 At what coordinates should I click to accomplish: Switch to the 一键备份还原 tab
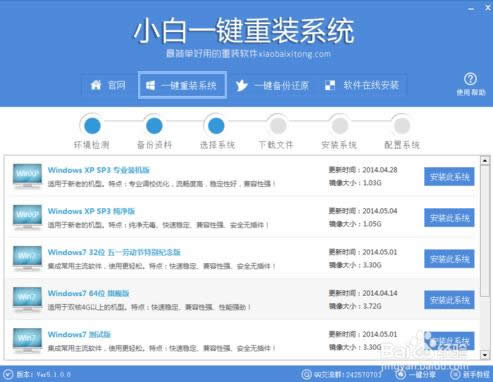click(x=273, y=86)
